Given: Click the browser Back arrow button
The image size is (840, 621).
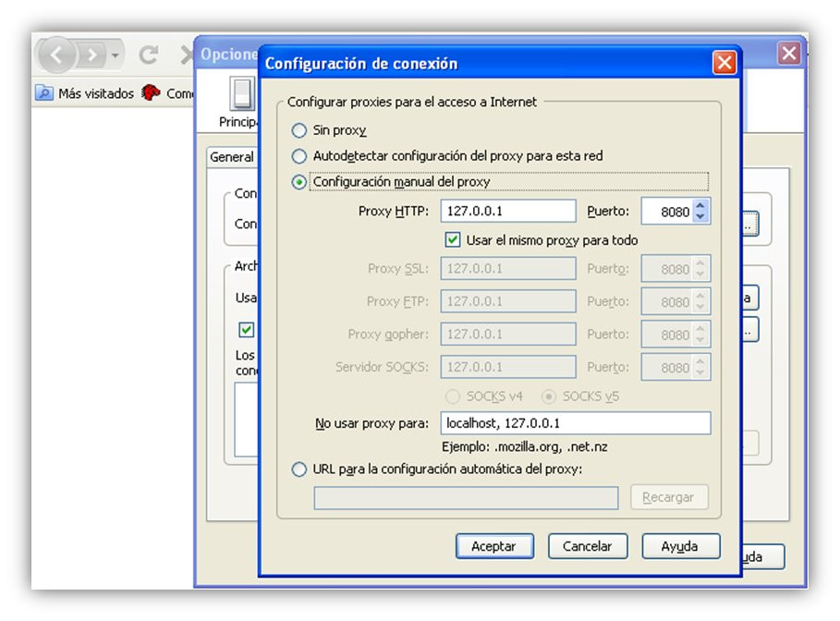Looking at the screenshot, I should pyautogui.click(x=55, y=55).
